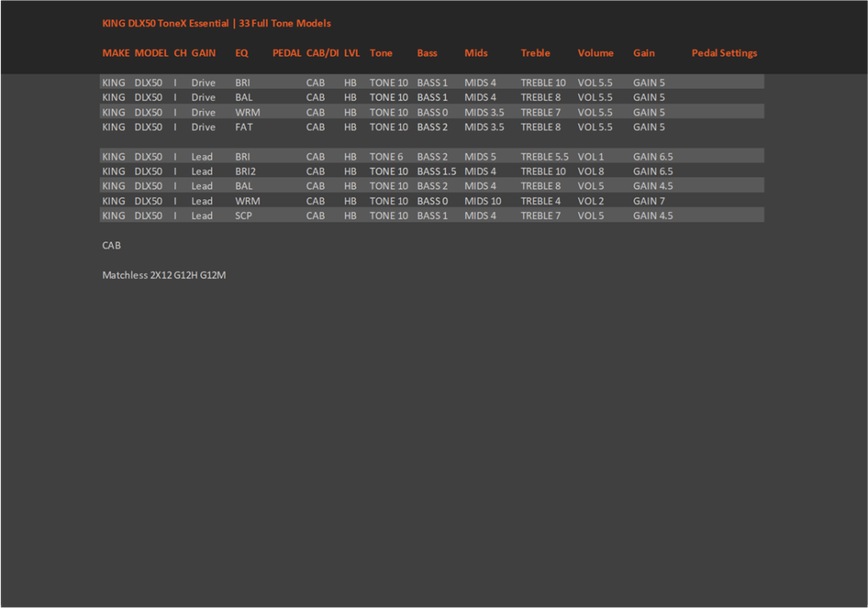Click the orange GAIN header beside CH
Screen dimensions: 868x608
tap(203, 53)
